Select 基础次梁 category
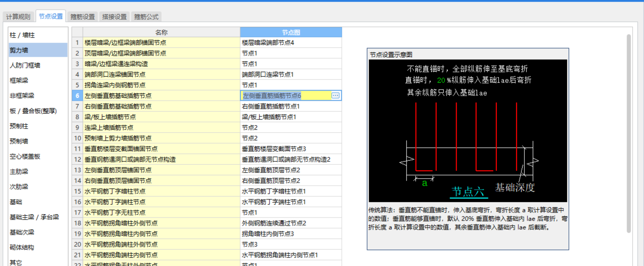Screen dimensions: 644x266 tap(38, 232)
